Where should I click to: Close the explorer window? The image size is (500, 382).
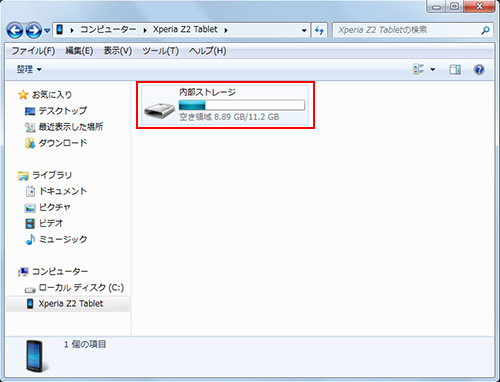[x=479, y=7]
